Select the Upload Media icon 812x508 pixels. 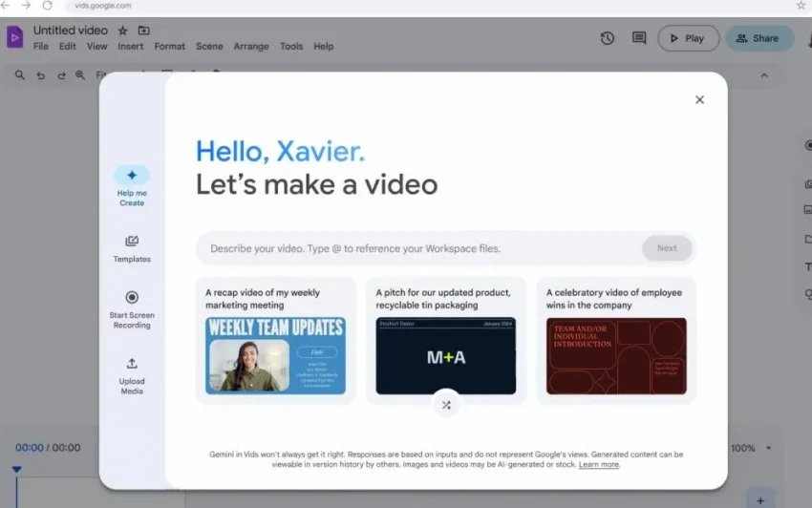(x=132, y=364)
